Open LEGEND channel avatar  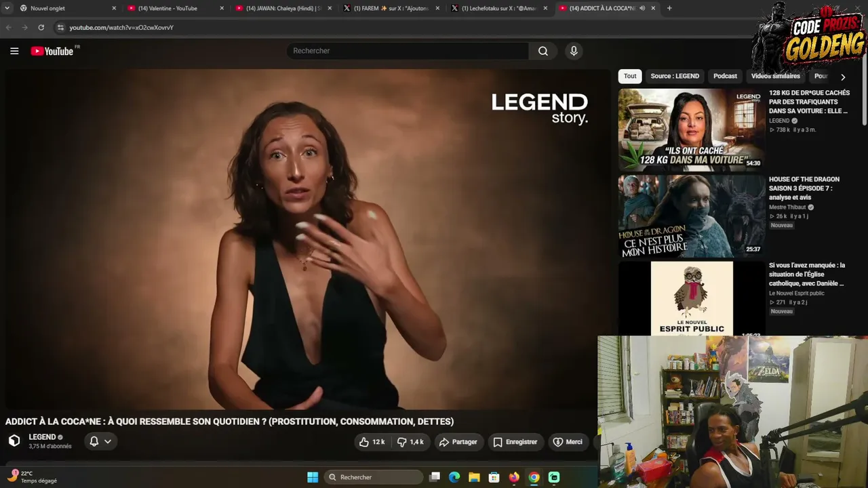(x=14, y=441)
